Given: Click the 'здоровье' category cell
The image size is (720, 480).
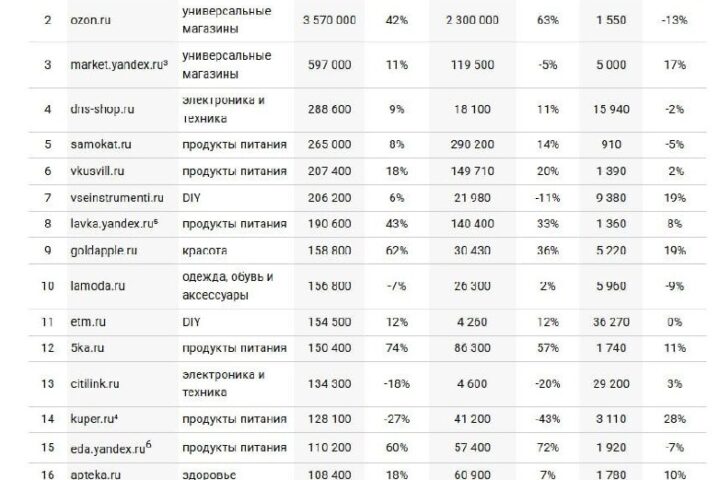Looking at the screenshot, I should tap(209, 474).
